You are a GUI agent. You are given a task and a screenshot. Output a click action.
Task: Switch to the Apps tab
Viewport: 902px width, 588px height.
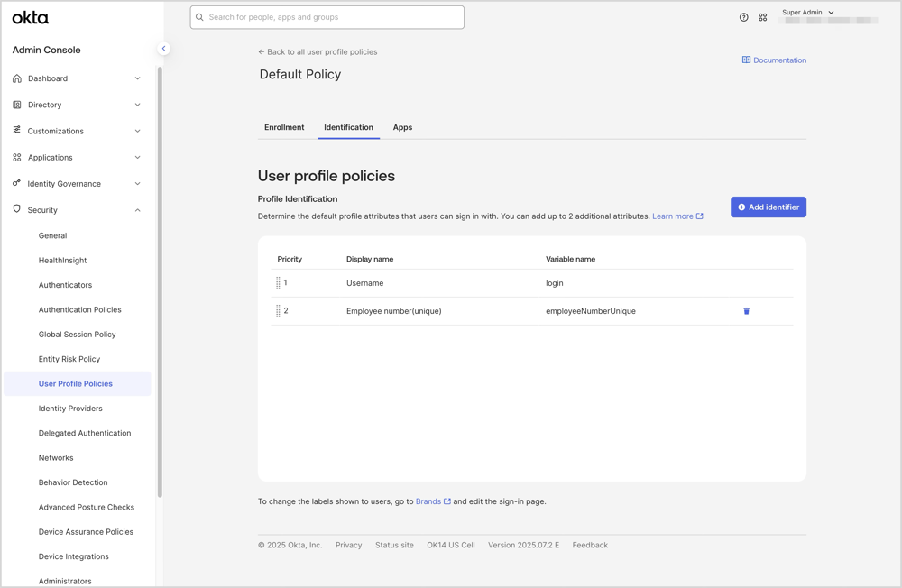pyautogui.click(x=402, y=127)
